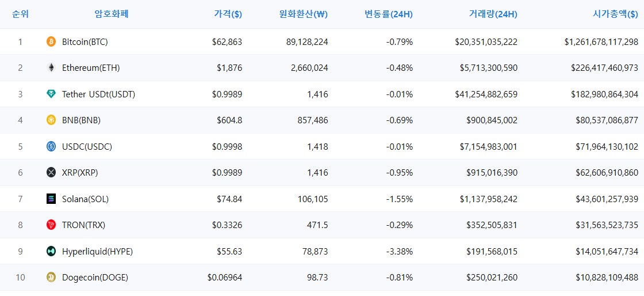
Task: Select Dogecoin change -0.81%
Action: click(400, 278)
